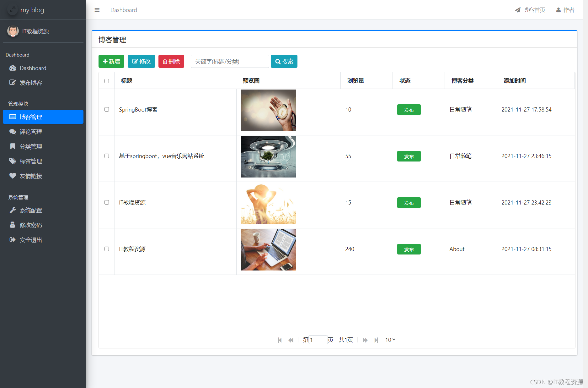Click the 标签管理 tags icon

13,161
